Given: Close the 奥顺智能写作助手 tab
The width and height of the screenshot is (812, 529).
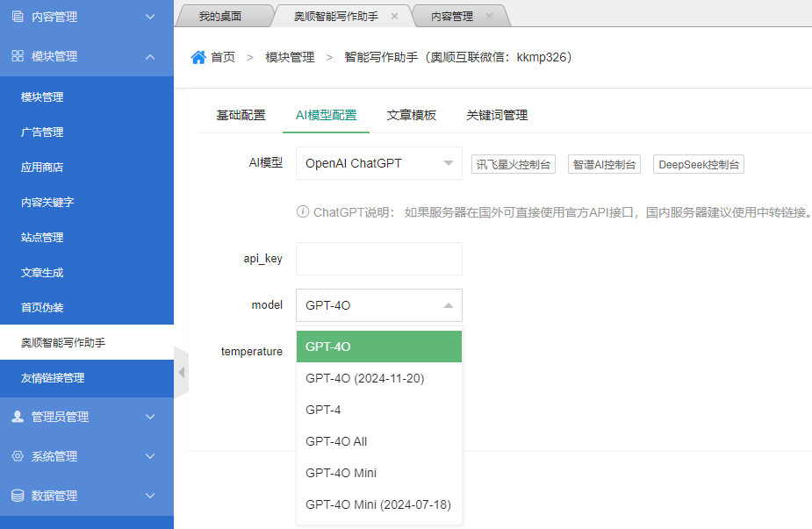Looking at the screenshot, I should [x=394, y=17].
